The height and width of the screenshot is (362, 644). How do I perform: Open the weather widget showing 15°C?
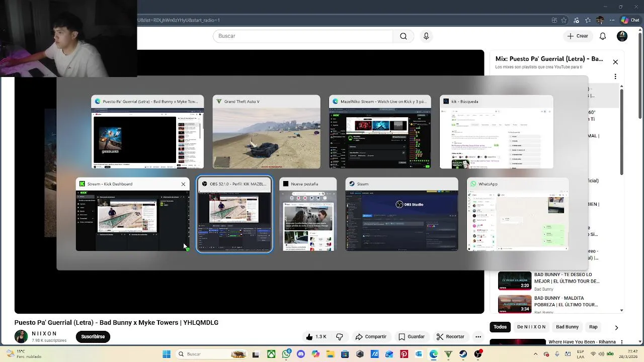click(23, 354)
